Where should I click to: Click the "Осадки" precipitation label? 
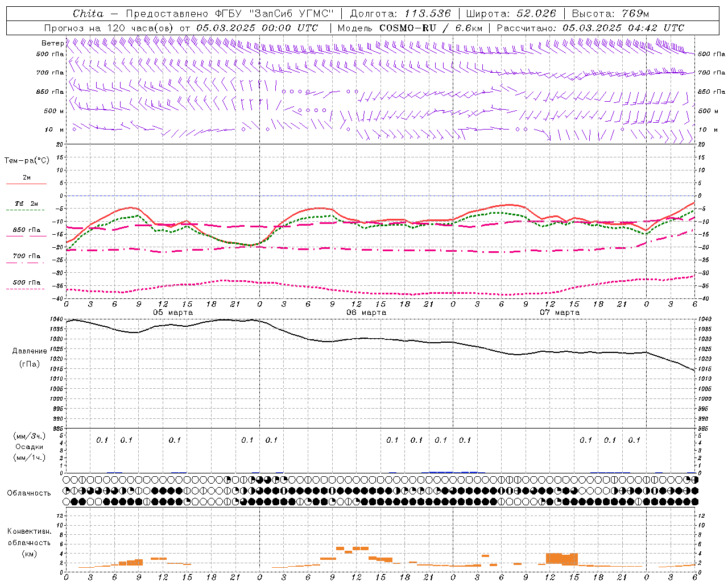click(x=30, y=447)
